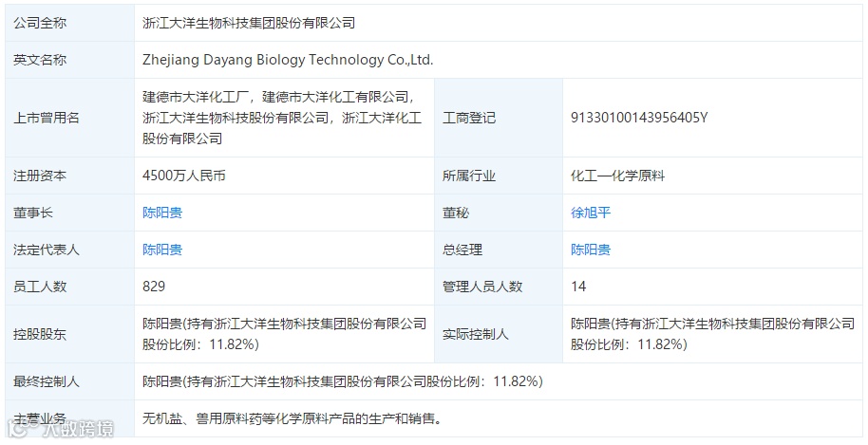
Task: Click the 公司全称 label cell
Action: [69, 23]
